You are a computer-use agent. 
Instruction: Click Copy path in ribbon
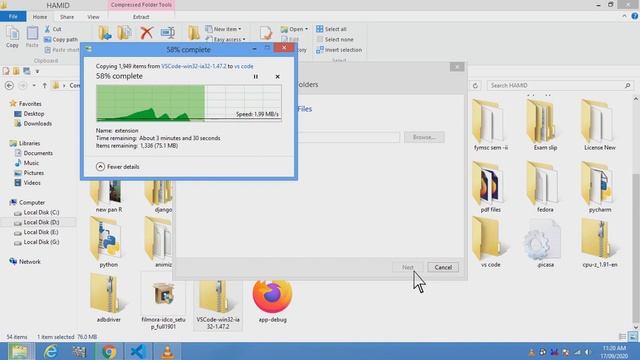coord(61,40)
